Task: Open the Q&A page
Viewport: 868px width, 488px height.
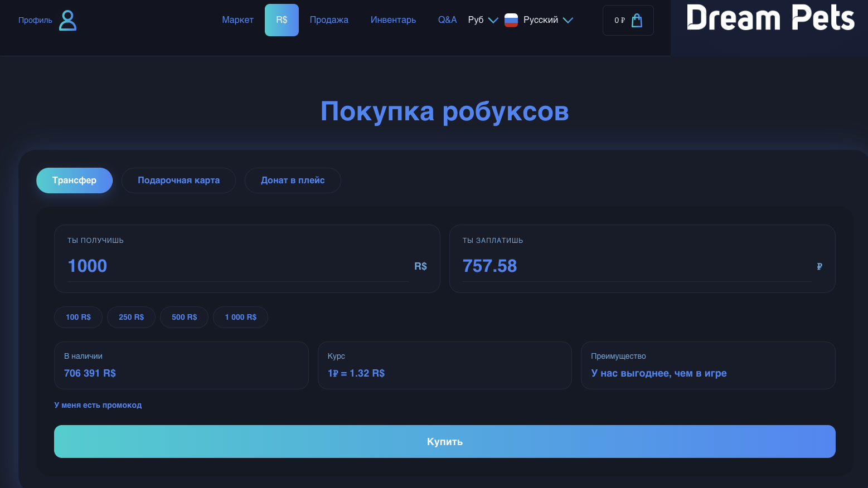Action: [447, 20]
